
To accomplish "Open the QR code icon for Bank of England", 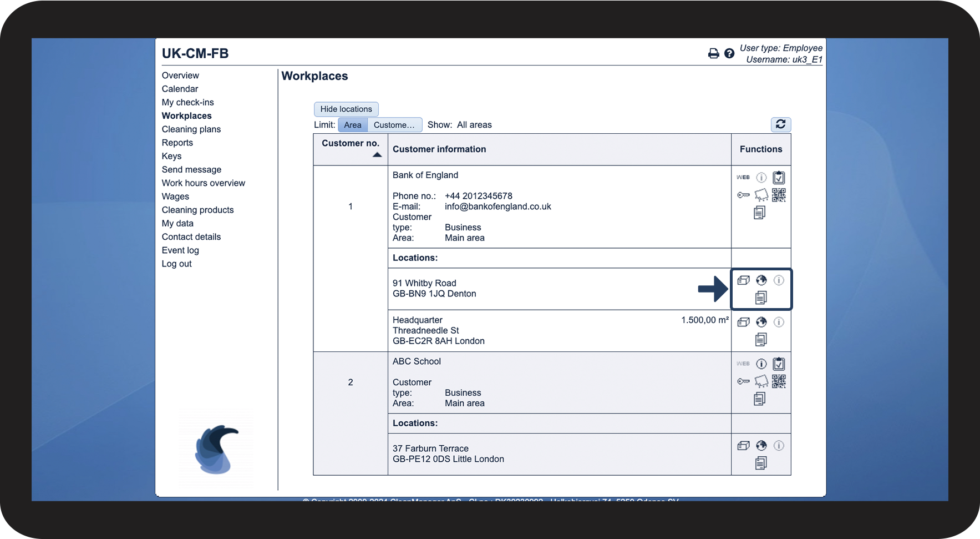I will (x=779, y=195).
